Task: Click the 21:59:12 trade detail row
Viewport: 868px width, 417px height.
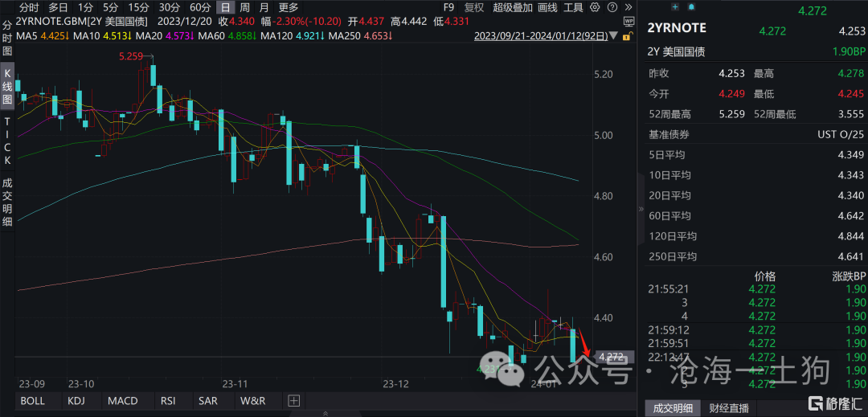Action: point(755,329)
